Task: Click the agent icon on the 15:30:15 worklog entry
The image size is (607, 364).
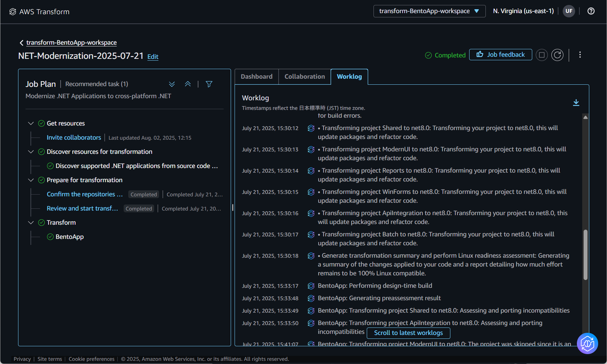Action: tap(311, 192)
